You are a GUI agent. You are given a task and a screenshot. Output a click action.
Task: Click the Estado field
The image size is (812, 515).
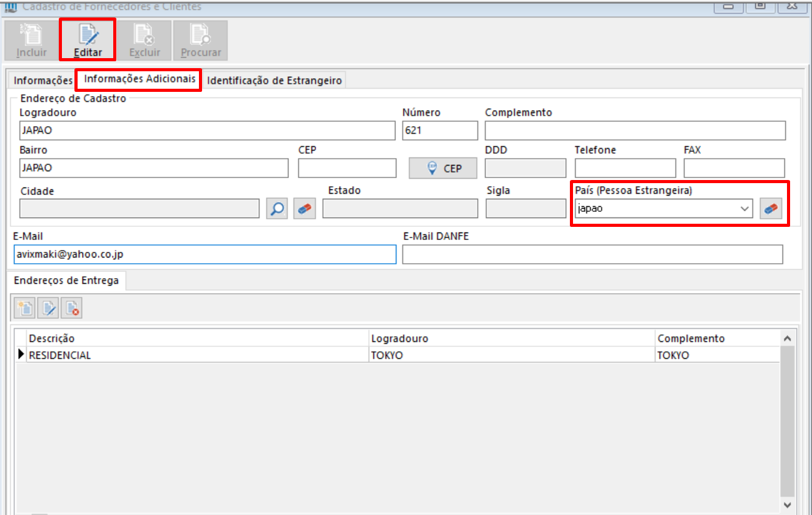pos(400,209)
